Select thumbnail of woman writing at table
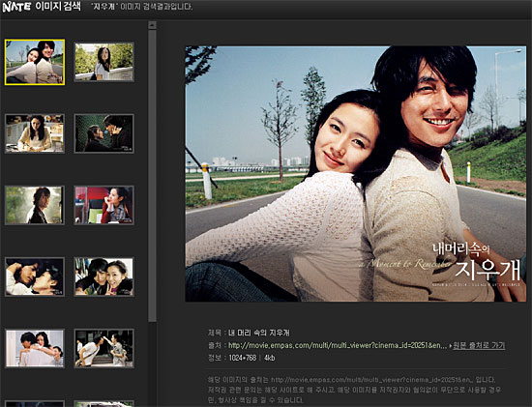The width and height of the screenshot is (532, 407). coord(35,133)
